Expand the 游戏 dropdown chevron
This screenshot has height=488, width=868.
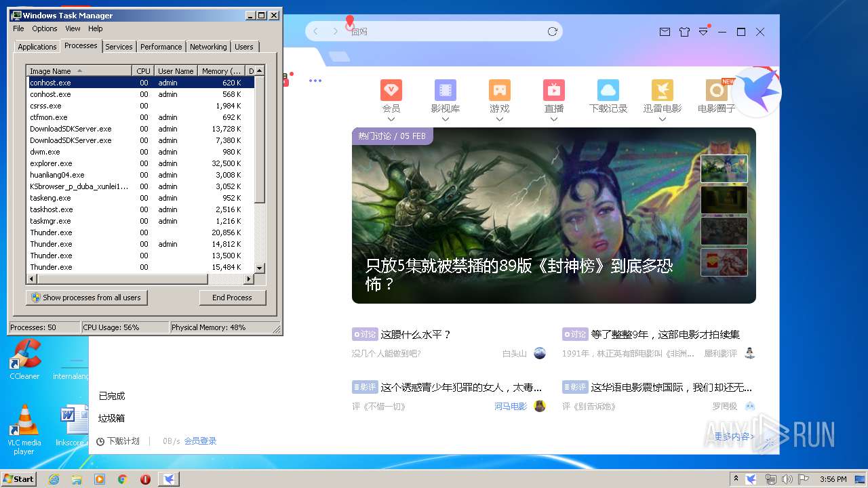[500, 119]
